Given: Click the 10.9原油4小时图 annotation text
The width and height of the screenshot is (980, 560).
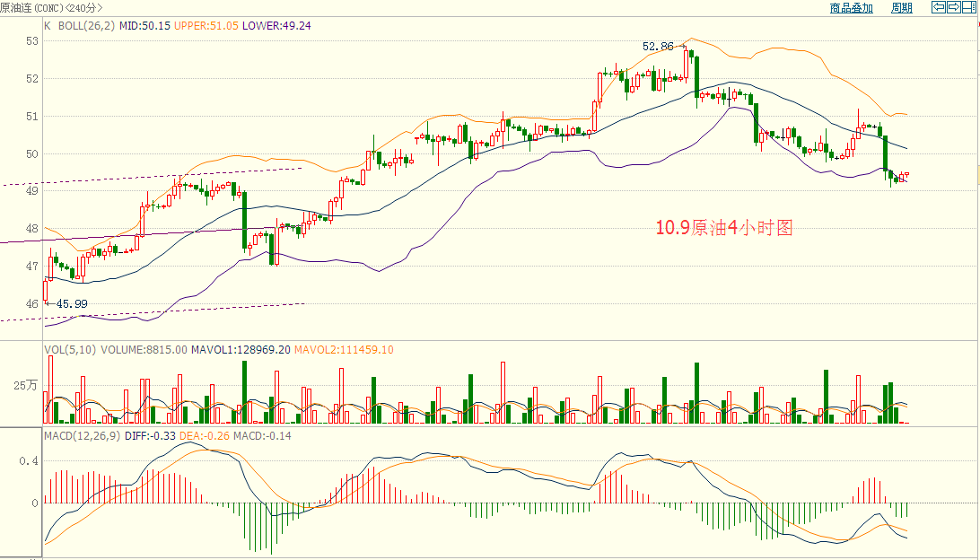Looking at the screenshot, I should point(724,228).
